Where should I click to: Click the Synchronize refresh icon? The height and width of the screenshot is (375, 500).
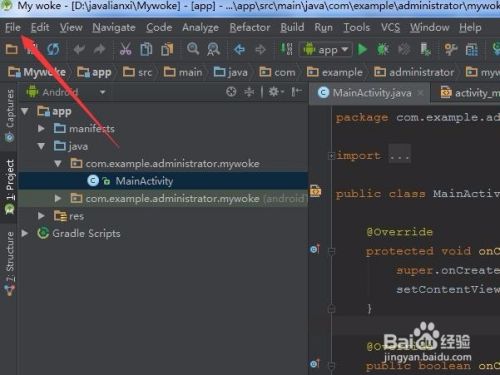click(53, 49)
